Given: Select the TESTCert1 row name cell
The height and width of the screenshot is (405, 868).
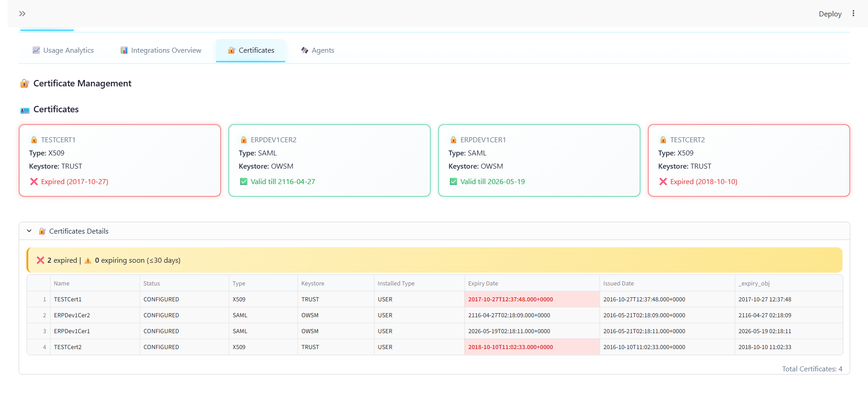Looking at the screenshot, I should coord(68,300).
